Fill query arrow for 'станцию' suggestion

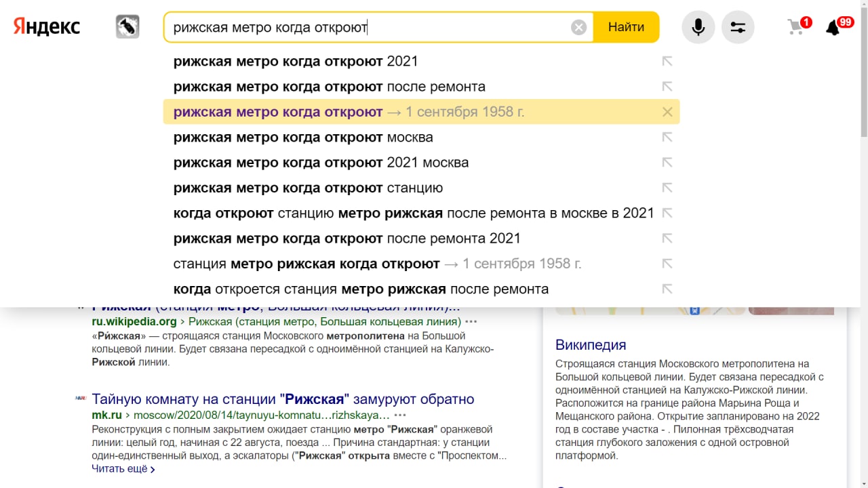click(667, 188)
